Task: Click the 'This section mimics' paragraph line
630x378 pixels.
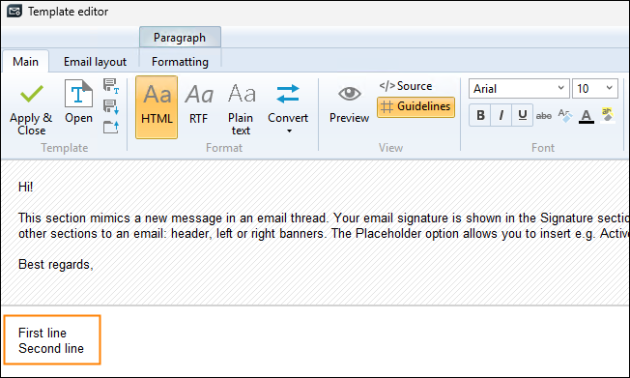Action: [x=323, y=218]
